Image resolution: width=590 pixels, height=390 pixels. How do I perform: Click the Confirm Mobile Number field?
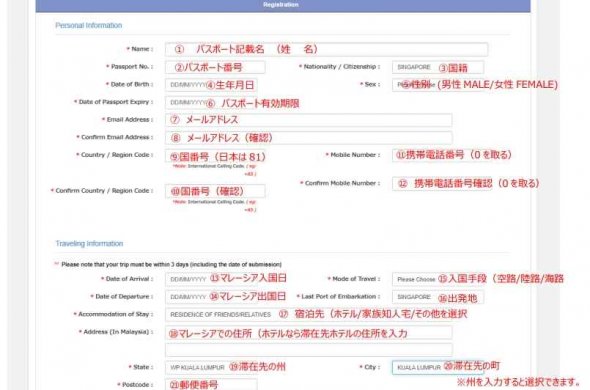click(x=441, y=184)
